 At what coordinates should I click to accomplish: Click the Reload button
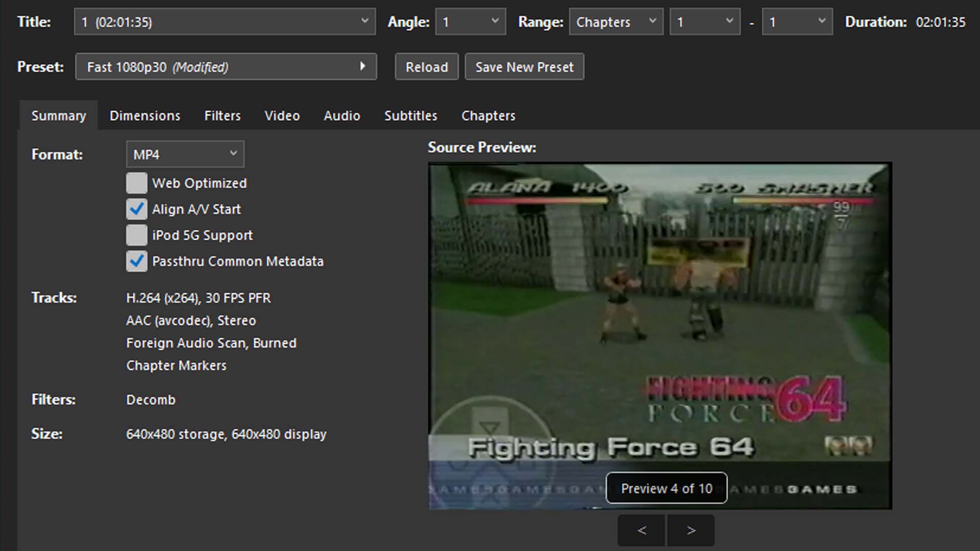[x=426, y=67]
